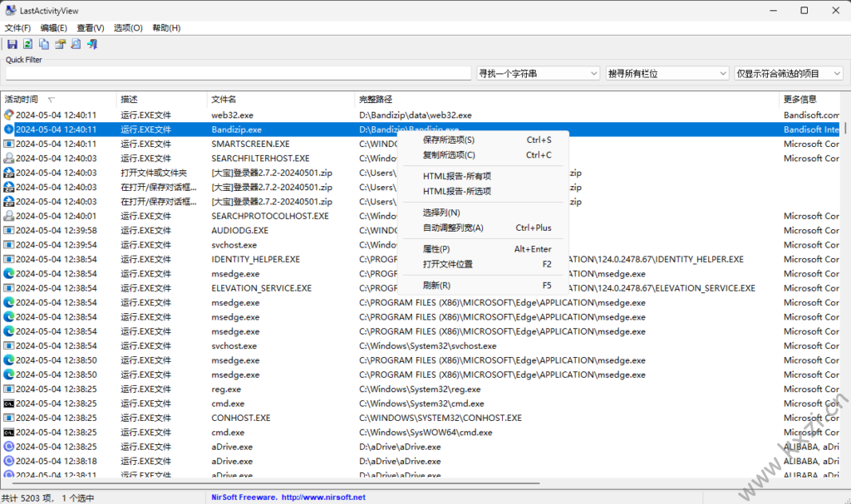Click the icon of the SEARCHPROTOCOLHOST.EXE row

coord(8,216)
